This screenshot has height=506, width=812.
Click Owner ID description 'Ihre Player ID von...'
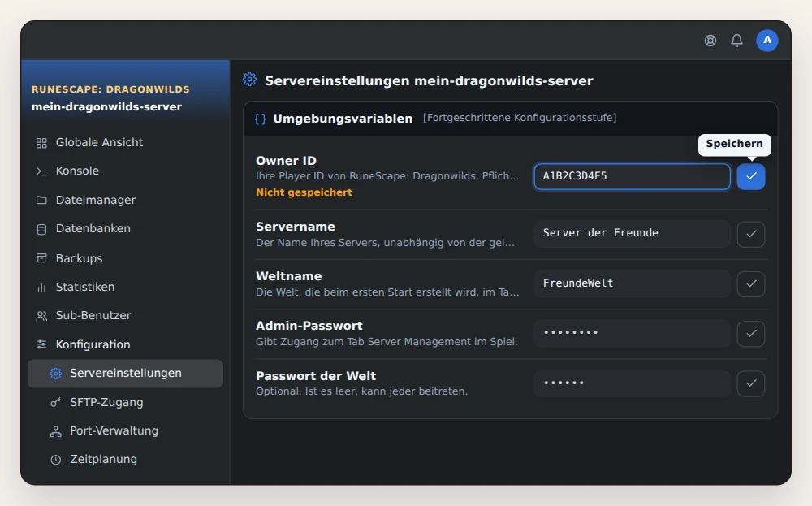click(x=387, y=176)
